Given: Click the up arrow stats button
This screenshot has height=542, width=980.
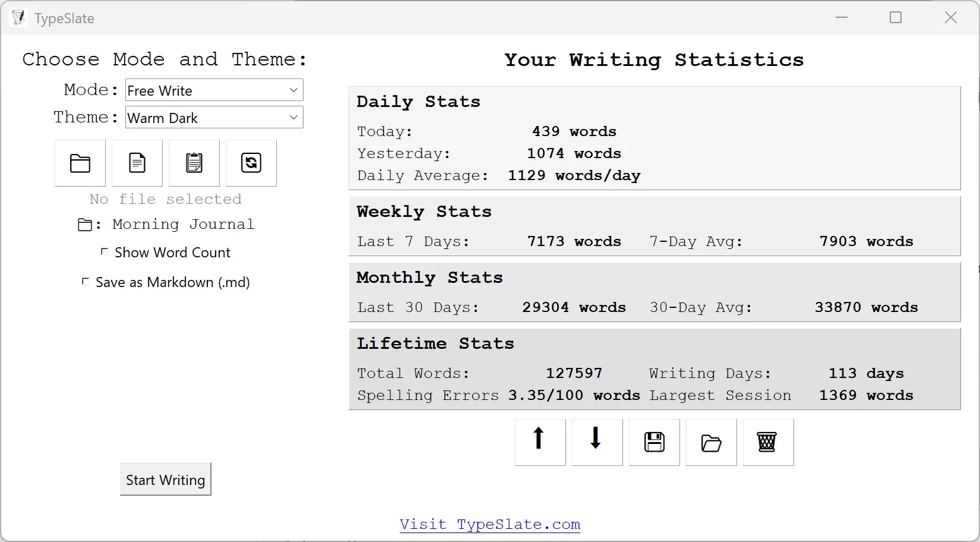Looking at the screenshot, I should (x=540, y=442).
